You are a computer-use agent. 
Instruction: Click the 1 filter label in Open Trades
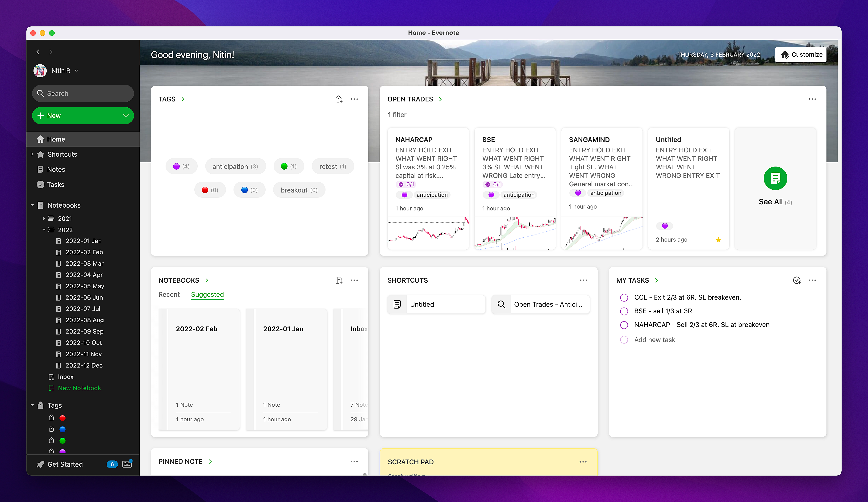(x=397, y=115)
